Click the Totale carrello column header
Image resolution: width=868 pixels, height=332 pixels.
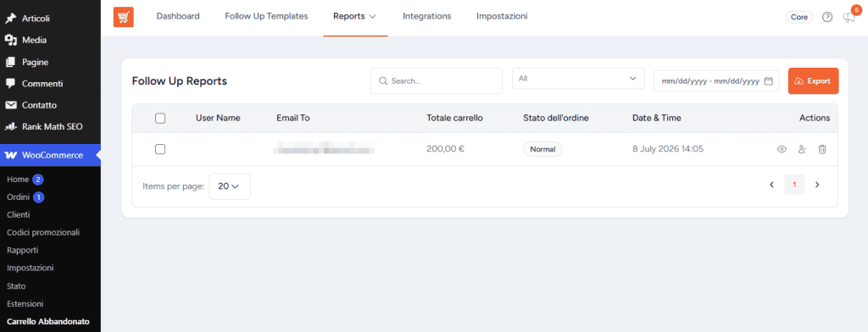click(x=454, y=118)
